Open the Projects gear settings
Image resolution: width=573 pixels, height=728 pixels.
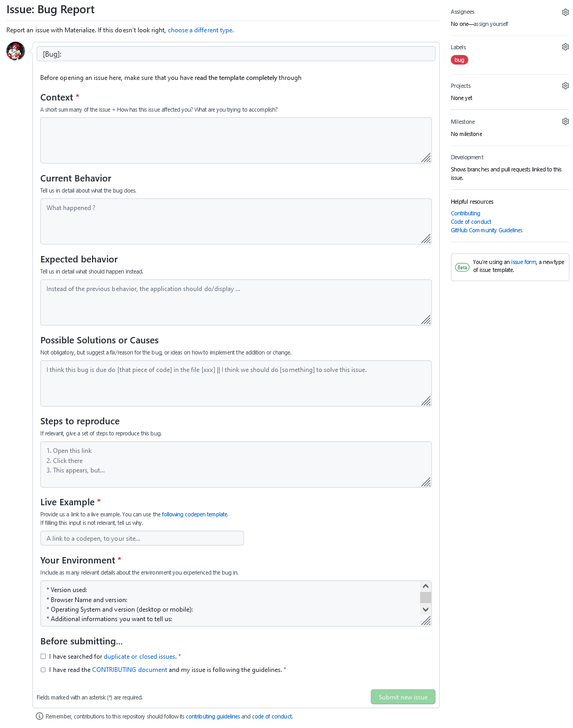(x=565, y=86)
